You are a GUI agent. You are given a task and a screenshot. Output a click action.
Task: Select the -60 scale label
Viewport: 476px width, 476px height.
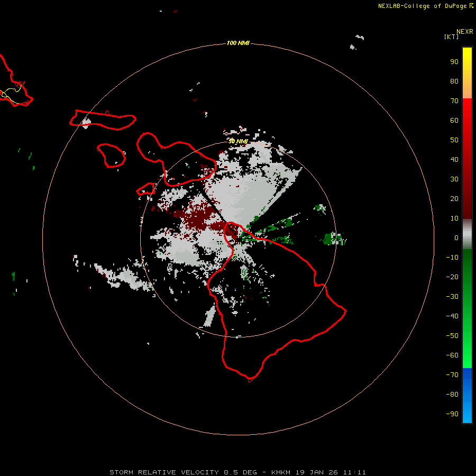(452, 355)
